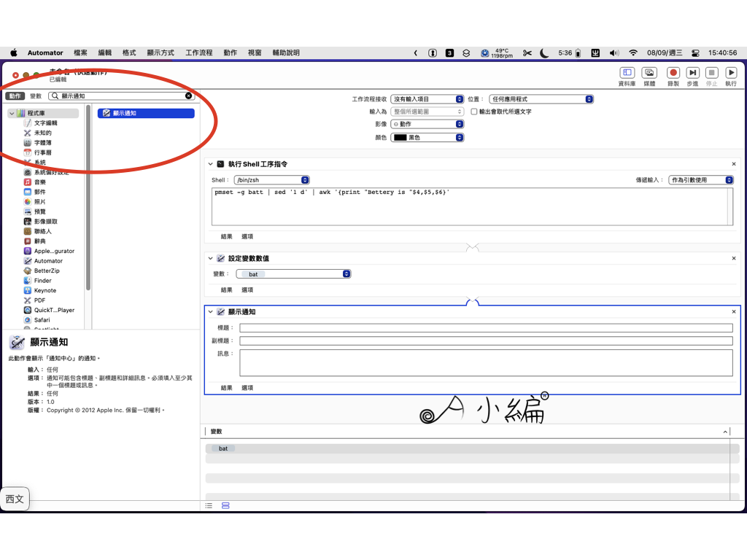747x560 pixels.
Task: Collapse the 程式庫 tree node
Action: coord(12,113)
